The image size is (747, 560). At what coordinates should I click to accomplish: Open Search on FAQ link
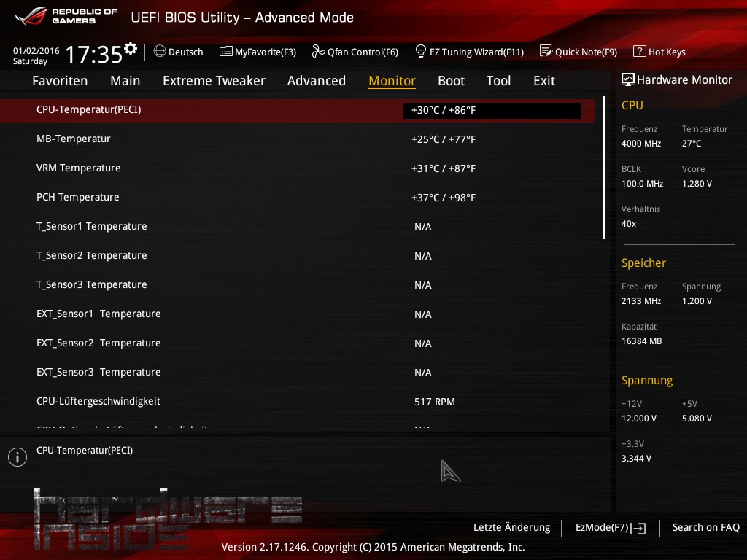tap(705, 527)
